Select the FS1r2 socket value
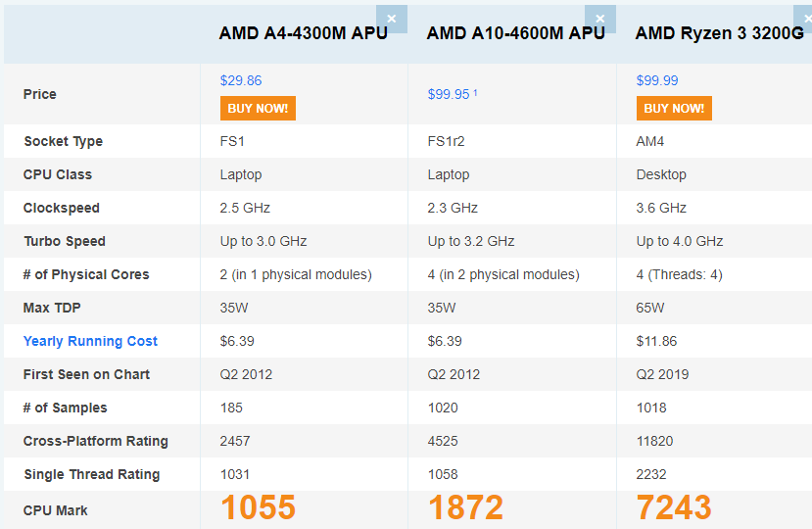Image resolution: width=812 pixels, height=529 pixels. [x=446, y=141]
